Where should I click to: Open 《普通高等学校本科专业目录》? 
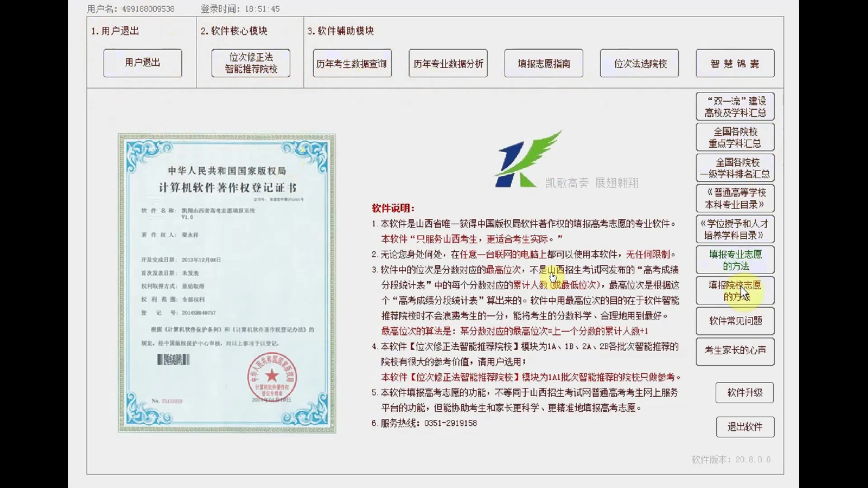click(735, 198)
